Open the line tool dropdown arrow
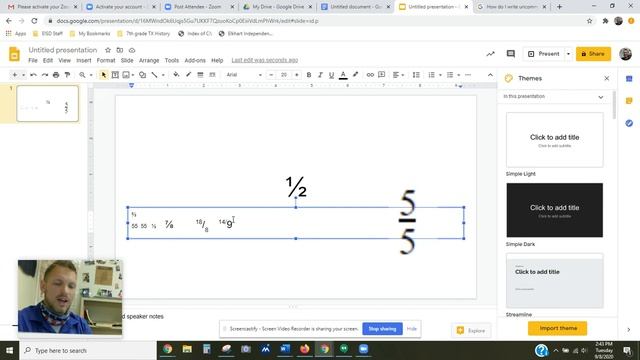 coord(163,75)
